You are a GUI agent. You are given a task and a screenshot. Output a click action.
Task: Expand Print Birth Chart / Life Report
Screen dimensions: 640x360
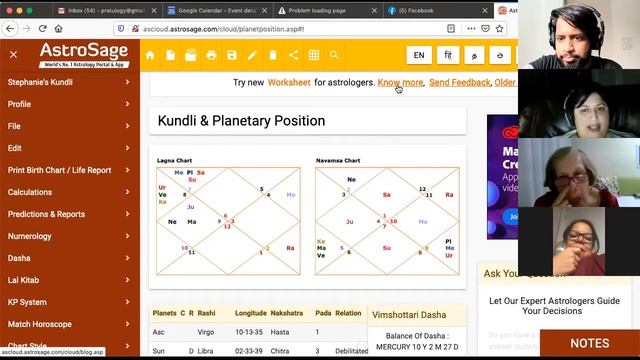click(x=70, y=170)
